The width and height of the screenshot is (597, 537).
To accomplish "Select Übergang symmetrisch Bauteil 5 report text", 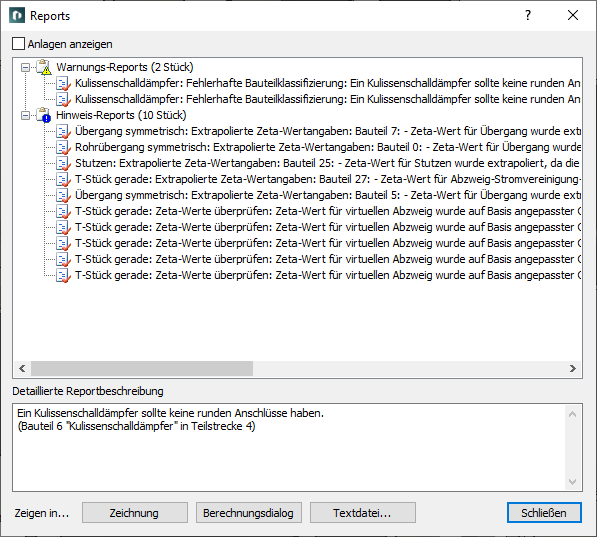I will [x=328, y=195].
